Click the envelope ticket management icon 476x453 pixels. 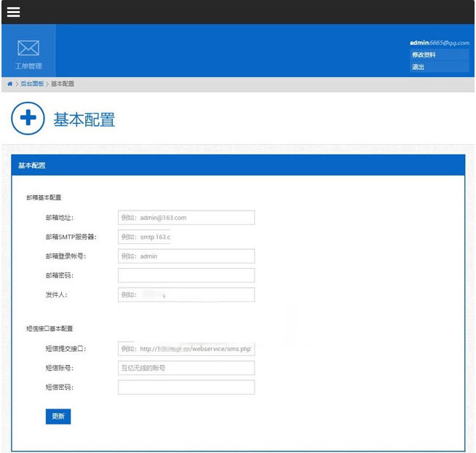point(28,48)
